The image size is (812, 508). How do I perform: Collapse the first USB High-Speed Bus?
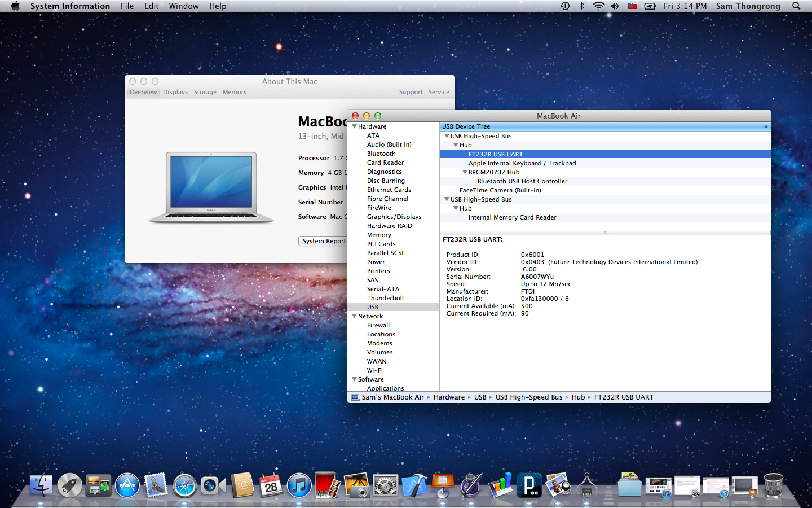click(x=447, y=136)
